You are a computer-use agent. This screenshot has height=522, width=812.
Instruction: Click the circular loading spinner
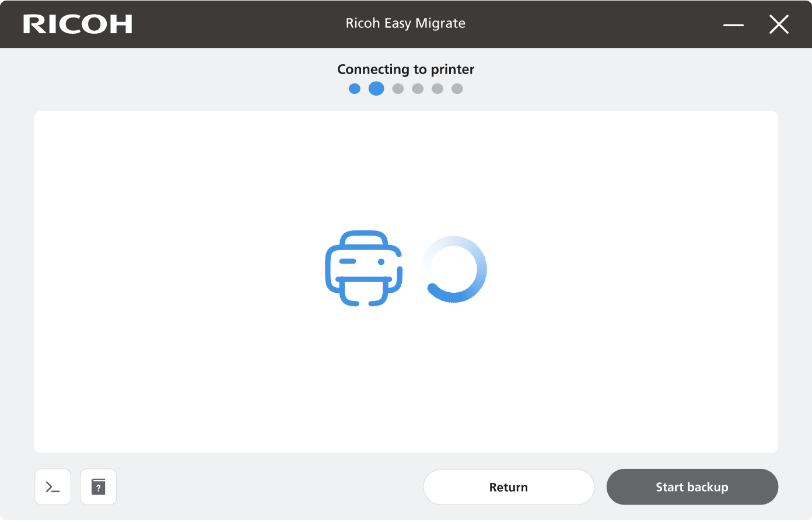(x=454, y=269)
